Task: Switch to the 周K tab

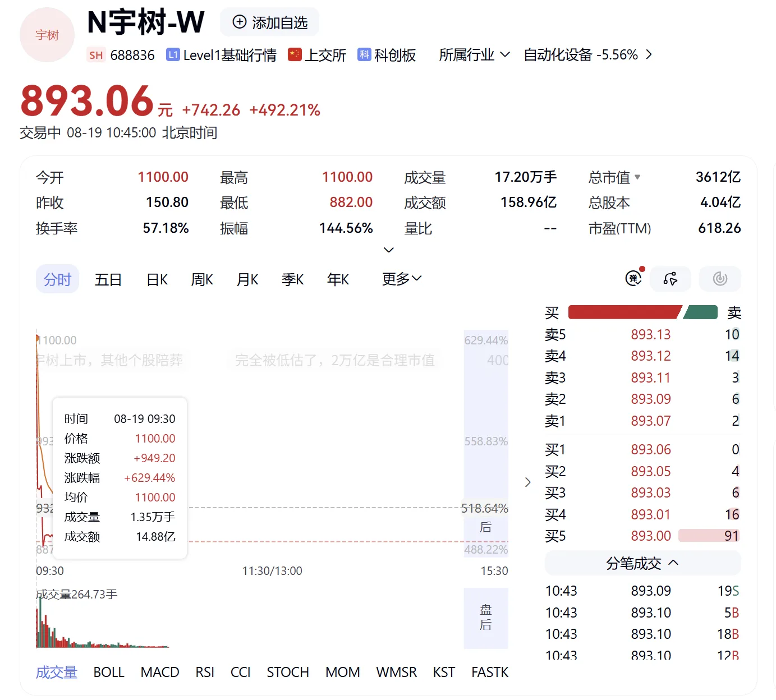Action: click(202, 279)
